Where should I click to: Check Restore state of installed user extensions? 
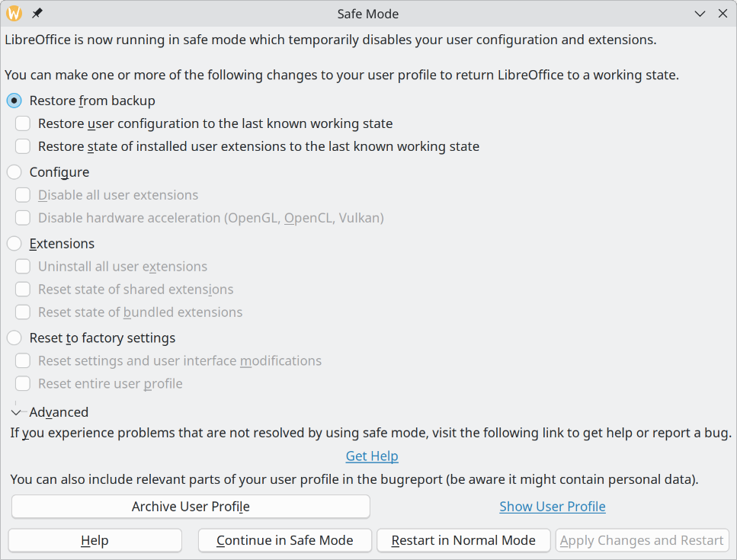24,146
